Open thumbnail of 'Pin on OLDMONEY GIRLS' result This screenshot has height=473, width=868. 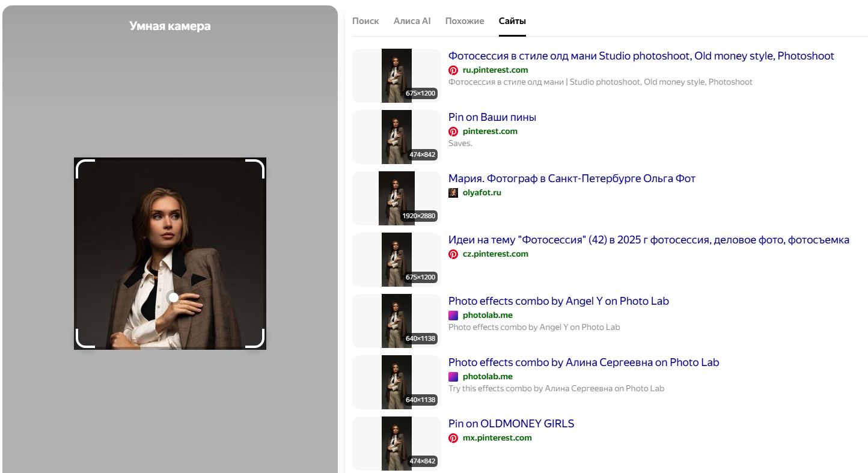pyautogui.click(x=397, y=444)
